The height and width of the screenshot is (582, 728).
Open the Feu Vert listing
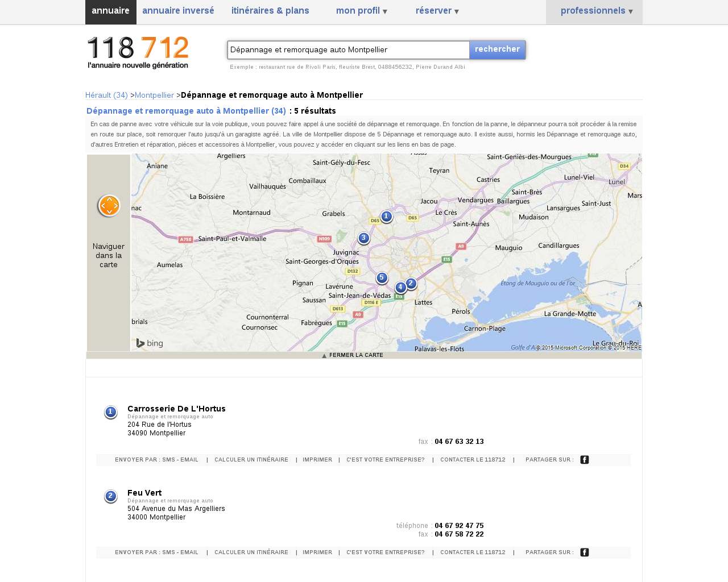pyautogui.click(x=144, y=493)
